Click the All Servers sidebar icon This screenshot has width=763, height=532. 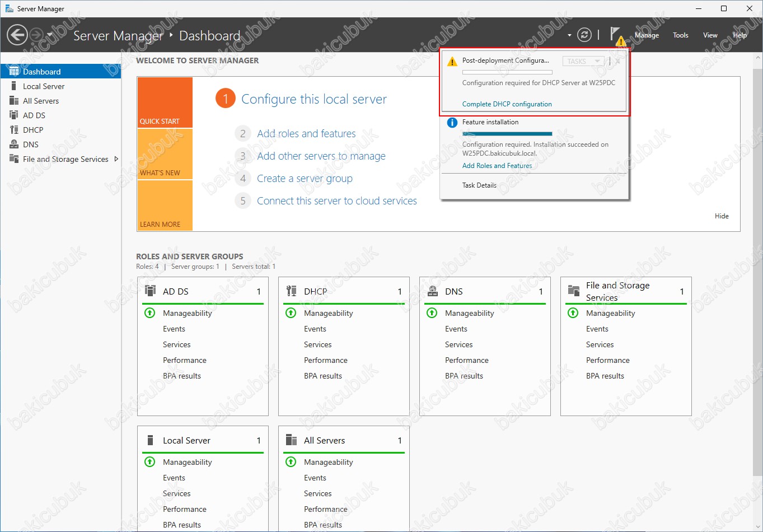[14, 100]
